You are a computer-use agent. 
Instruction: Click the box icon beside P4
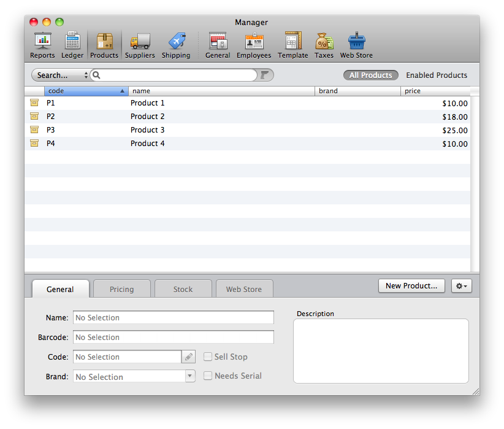[x=34, y=143]
